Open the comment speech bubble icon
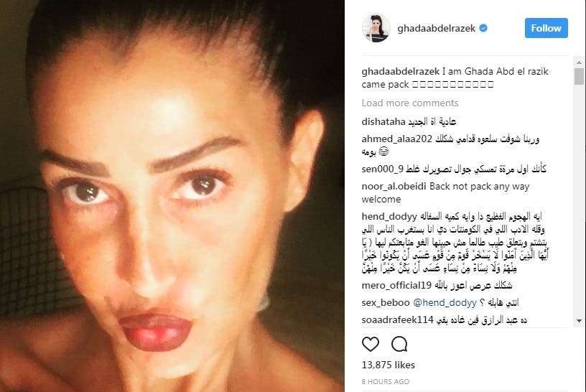 (x=399, y=344)
